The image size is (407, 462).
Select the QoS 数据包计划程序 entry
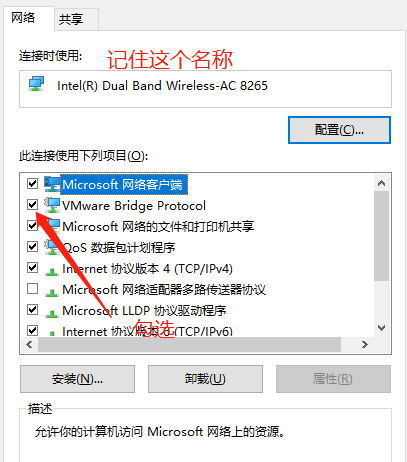pos(119,247)
